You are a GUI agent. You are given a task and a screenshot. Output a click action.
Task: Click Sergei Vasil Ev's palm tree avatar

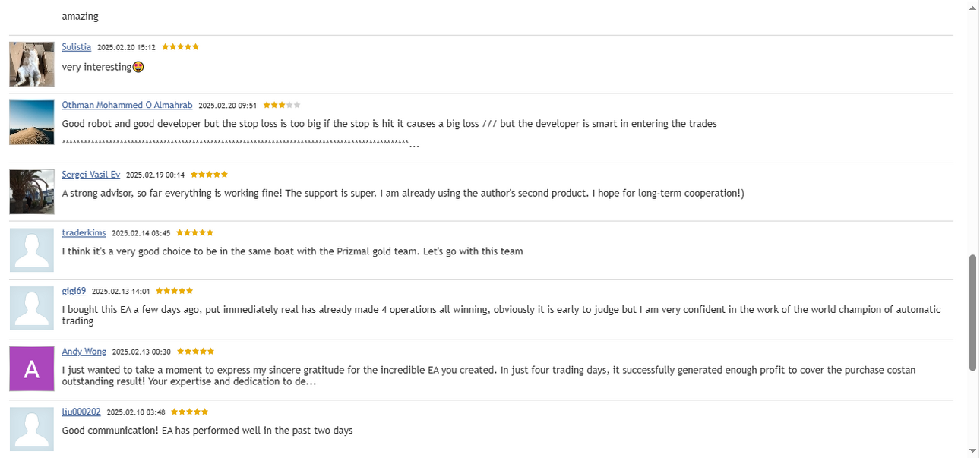tap(32, 192)
